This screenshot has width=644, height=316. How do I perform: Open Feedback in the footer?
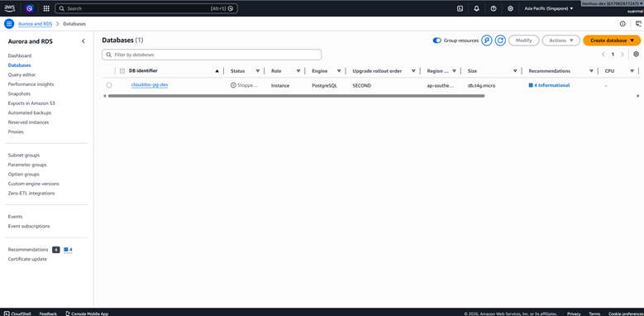click(48, 314)
